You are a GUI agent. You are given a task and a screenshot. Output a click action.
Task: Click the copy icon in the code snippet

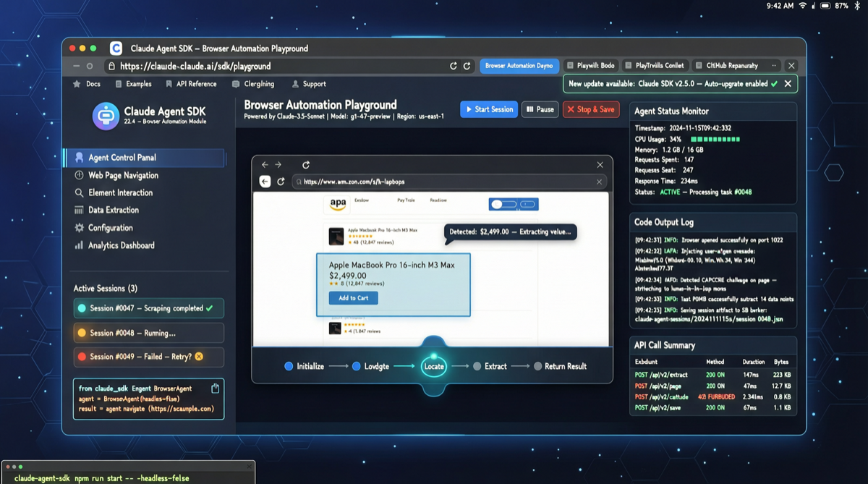215,389
